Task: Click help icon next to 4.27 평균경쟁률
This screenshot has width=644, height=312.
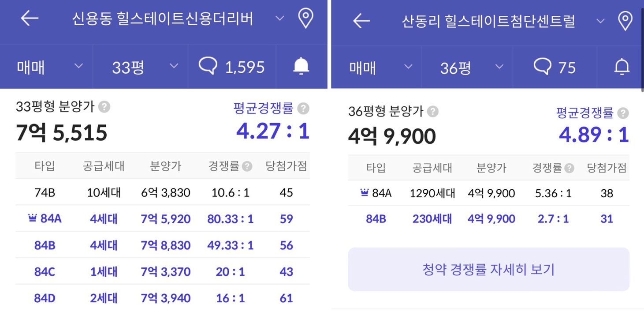Action: coord(303,109)
